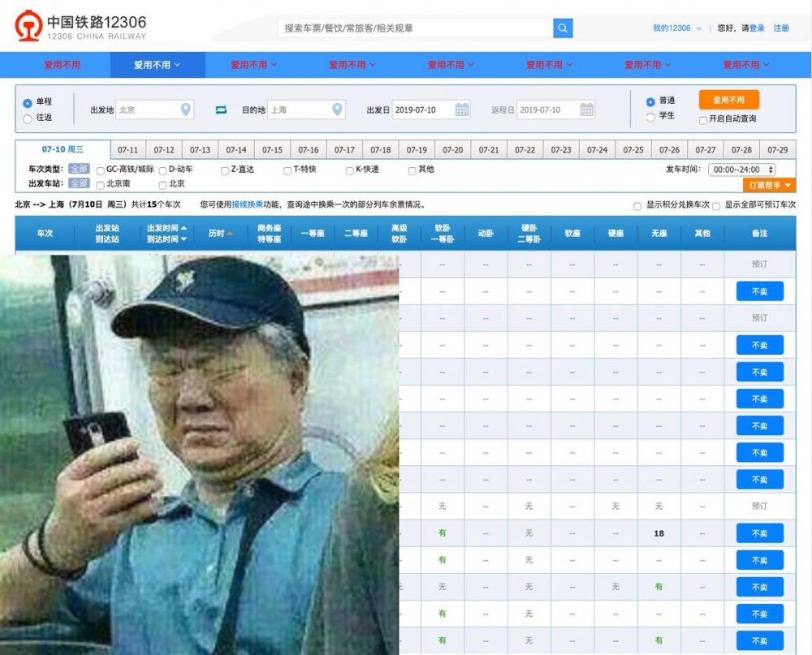Screen dimensions: 812x655
Task: Enable the 开启自动查询 checkbox
Action: click(702, 121)
